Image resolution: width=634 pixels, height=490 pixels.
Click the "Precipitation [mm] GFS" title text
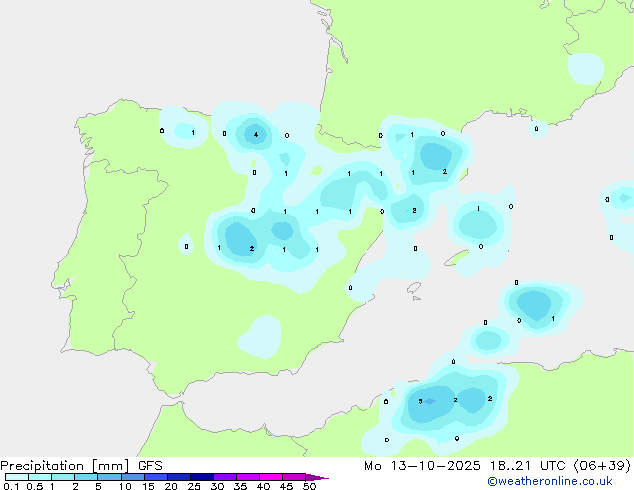point(81,466)
